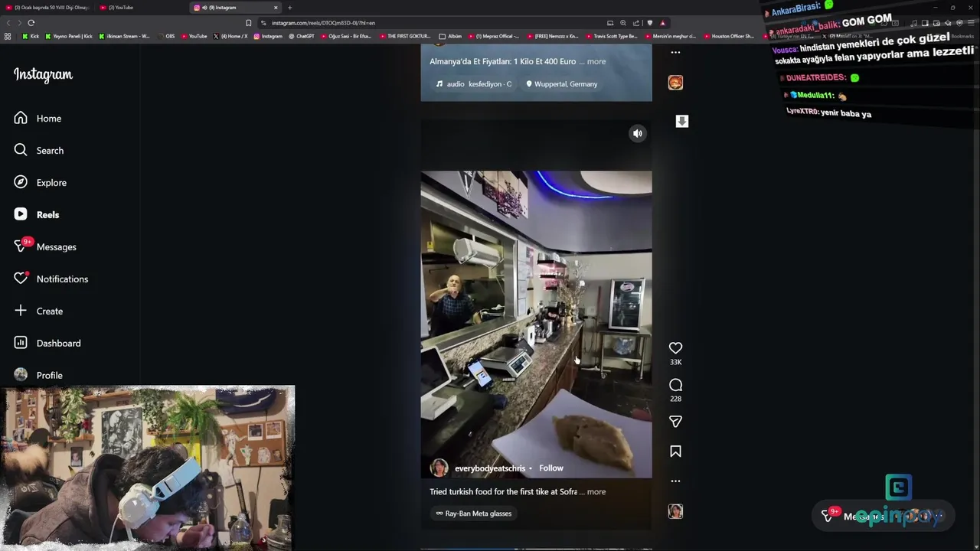The image size is (980, 551).
Task: Open Messages with the 9+ badge
Action: (44, 246)
